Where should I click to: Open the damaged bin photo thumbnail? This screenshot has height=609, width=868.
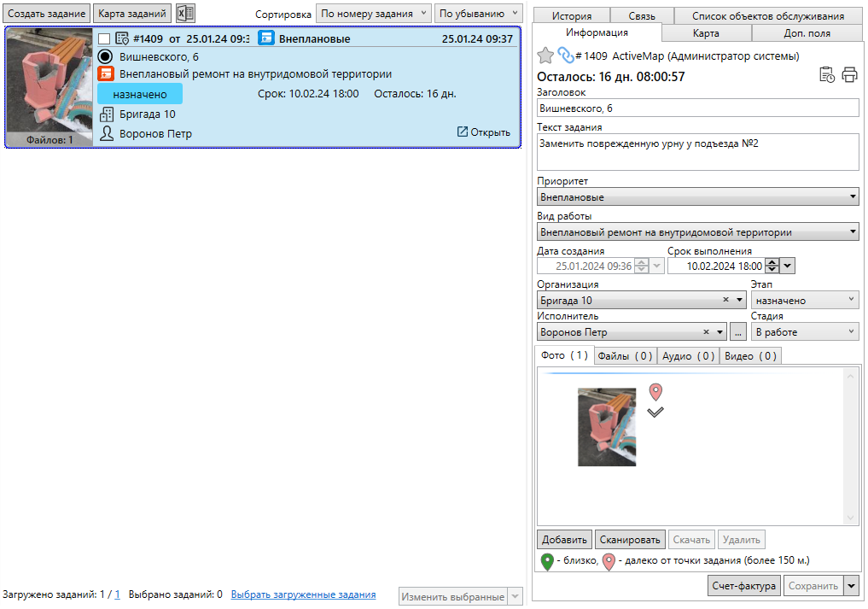607,427
